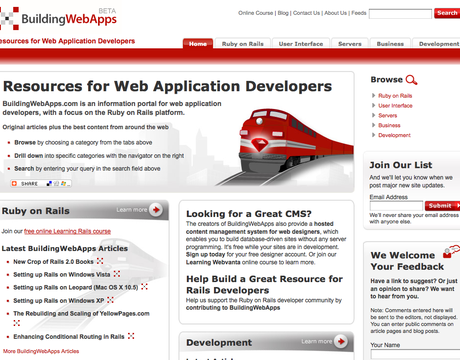Click the mailbox feedback icon
Viewport: 460px width, 360px height.
tap(451, 252)
